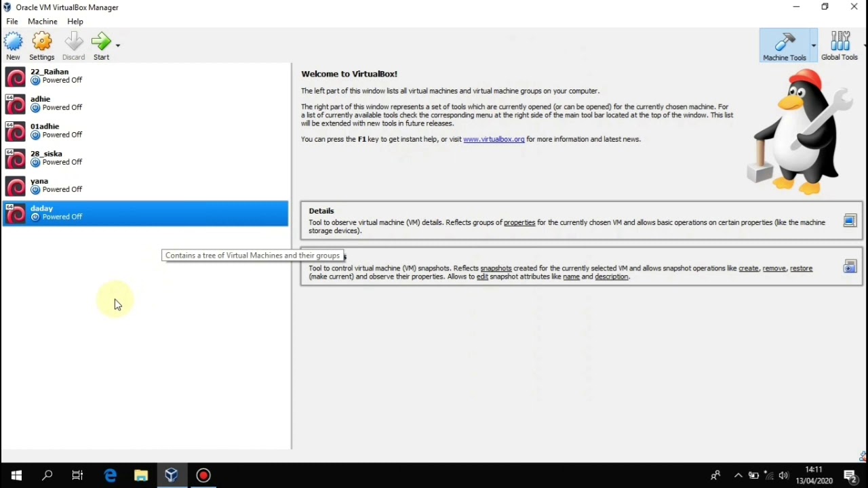The height and width of the screenshot is (488, 868).
Task: Select the yana virtual machine
Action: 145,186
